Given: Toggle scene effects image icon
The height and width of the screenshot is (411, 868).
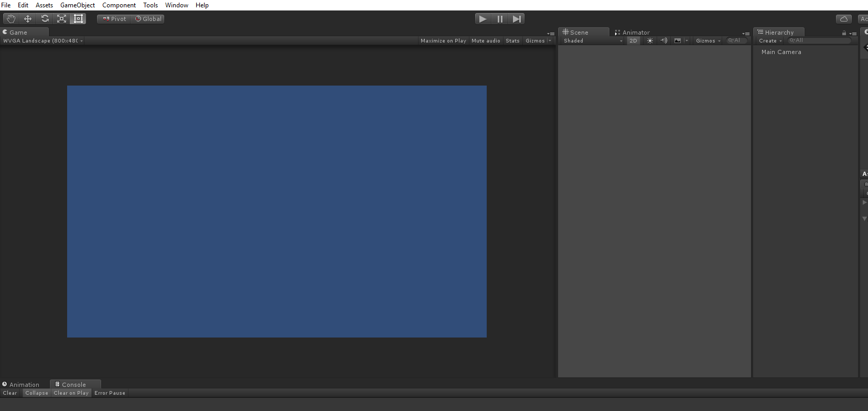Looking at the screenshot, I should [x=678, y=40].
